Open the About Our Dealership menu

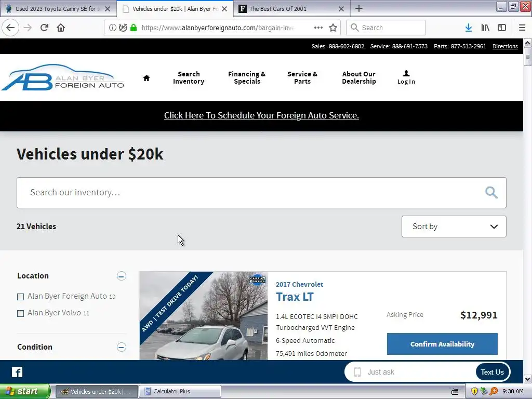click(359, 78)
